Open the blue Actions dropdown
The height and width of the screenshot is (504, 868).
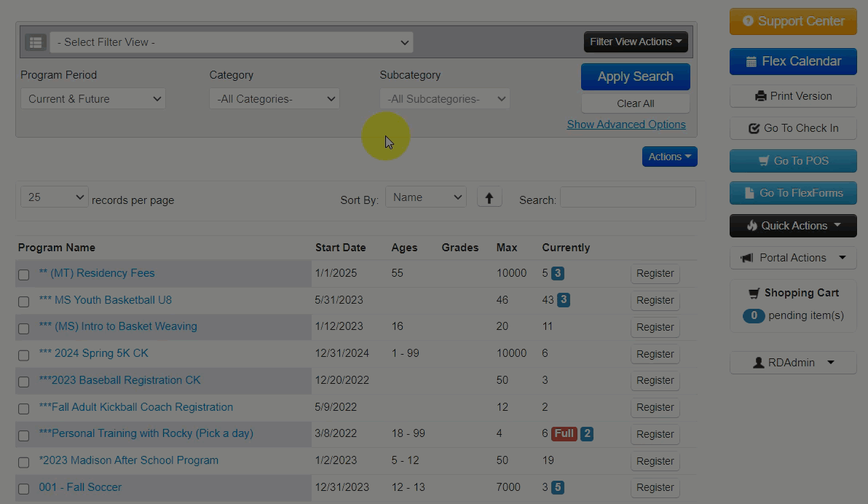(669, 157)
